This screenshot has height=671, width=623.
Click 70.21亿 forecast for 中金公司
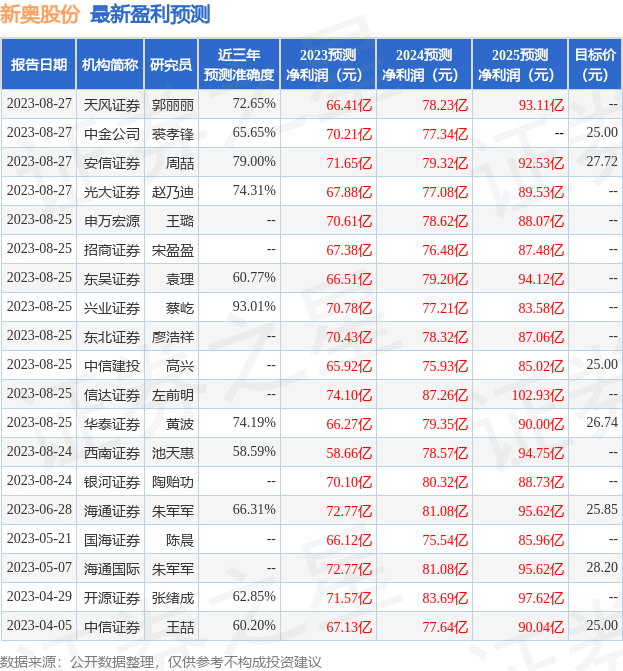(349, 134)
